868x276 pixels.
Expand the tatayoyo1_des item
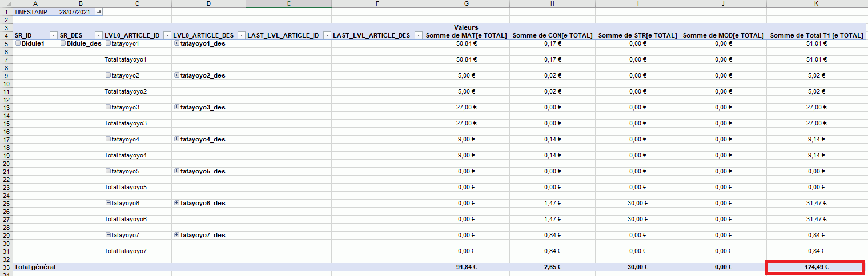176,43
